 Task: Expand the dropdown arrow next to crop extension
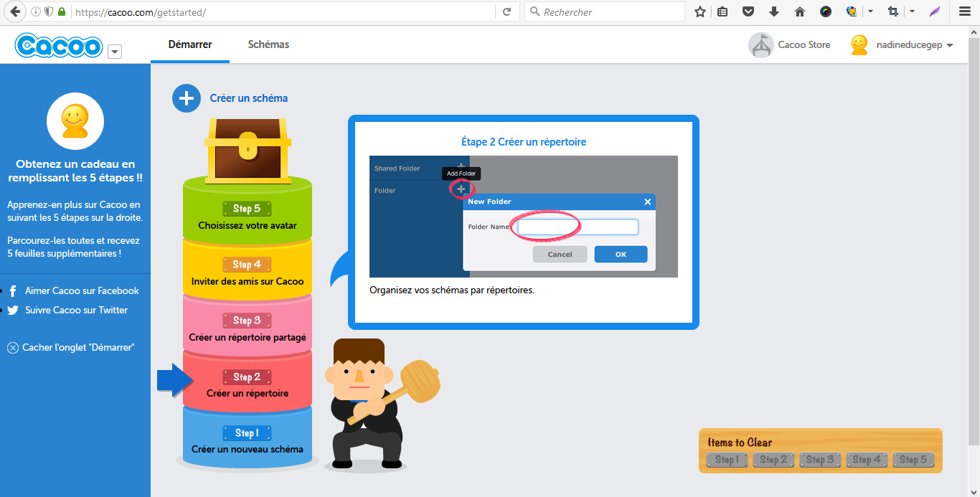(912, 11)
